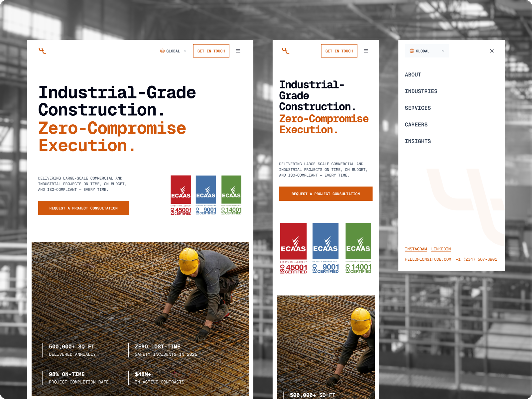Click the blue ISO 9001 badge in mobile view

(x=326, y=248)
